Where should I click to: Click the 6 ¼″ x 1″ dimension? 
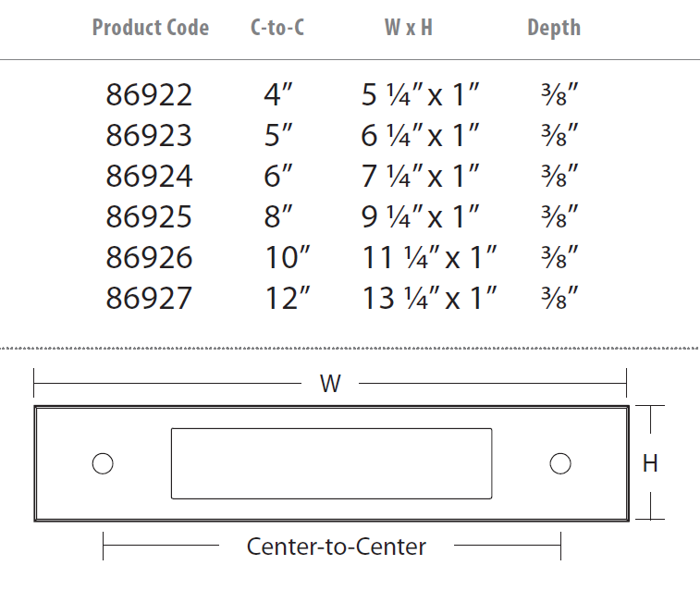coord(421,135)
